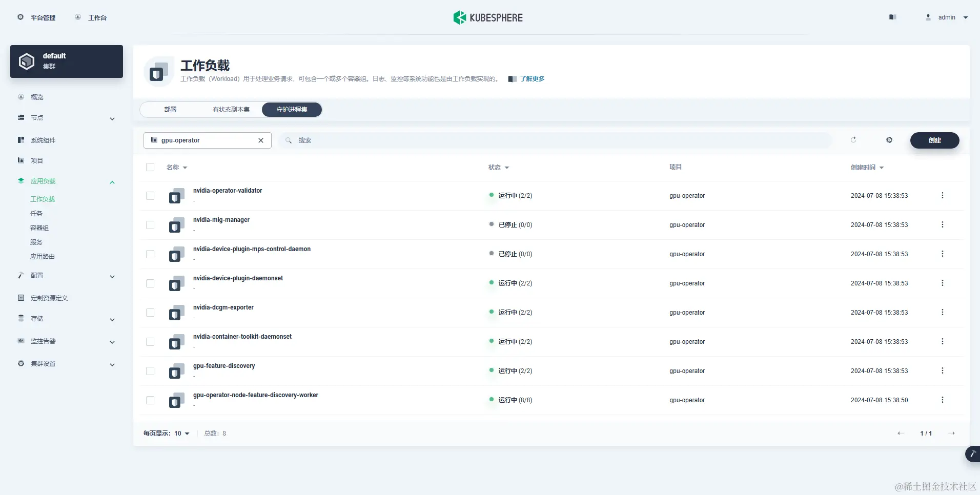This screenshot has width=980, height=495.
Task: Open the 状态 status column filter
Action: [498, 168]
